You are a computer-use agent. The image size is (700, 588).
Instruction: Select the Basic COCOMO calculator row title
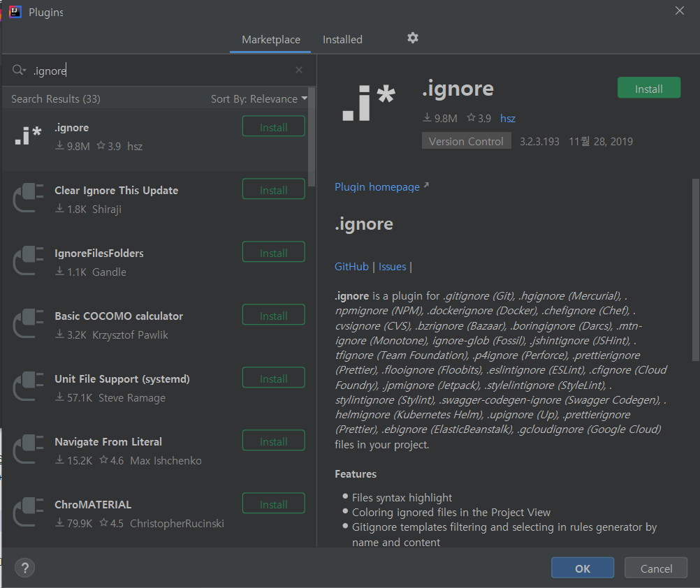pyautogui.click(x=119, y=316)
